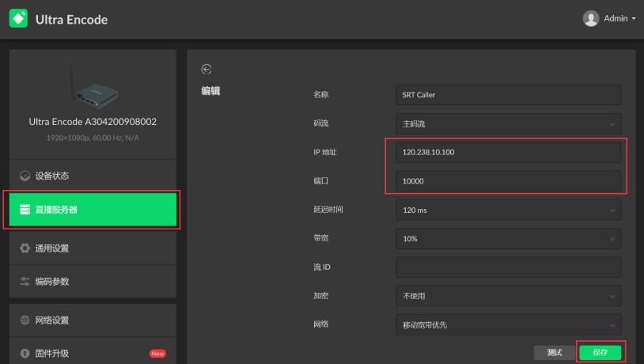Click the IP 地址 input field

pos(507,152)
